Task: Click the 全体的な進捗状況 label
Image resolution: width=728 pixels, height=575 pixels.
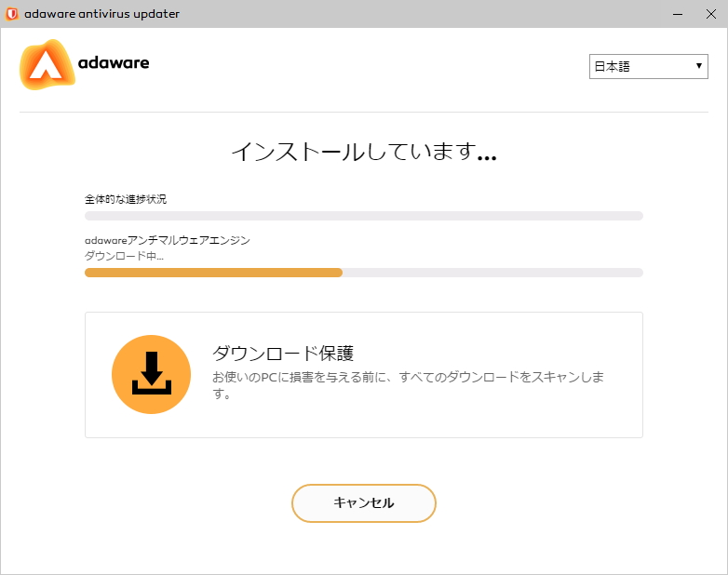Action: 126,199
